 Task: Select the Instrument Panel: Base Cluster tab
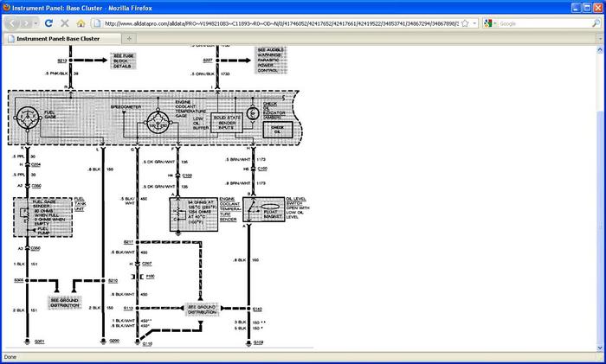click(x=62, y=39)
